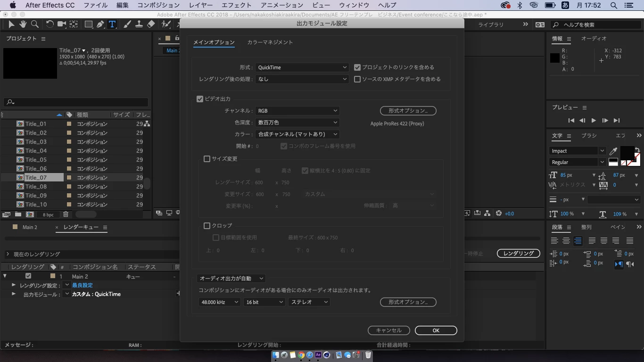Play the preview
Viewport: 644px width, 362px height.
594,121
